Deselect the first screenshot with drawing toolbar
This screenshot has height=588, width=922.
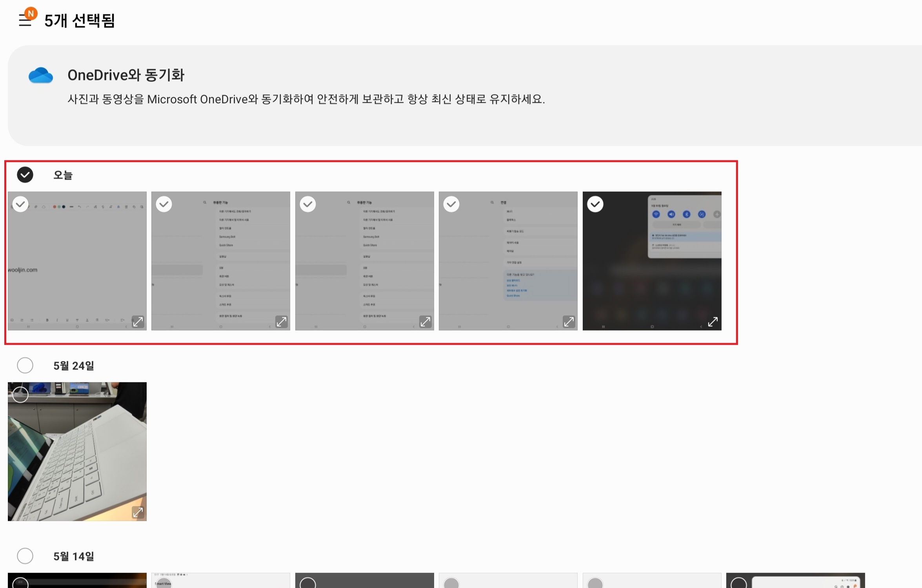pyautogui.click(x=20, y=204)
